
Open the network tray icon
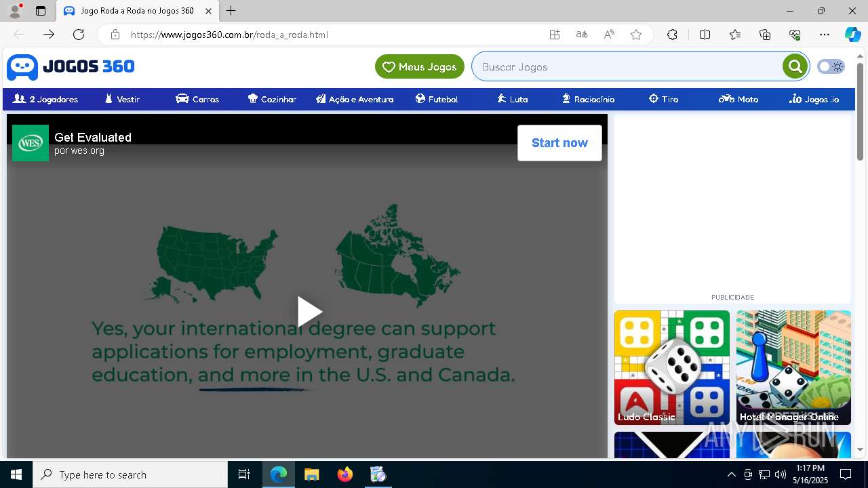click(x=764, y=474)
